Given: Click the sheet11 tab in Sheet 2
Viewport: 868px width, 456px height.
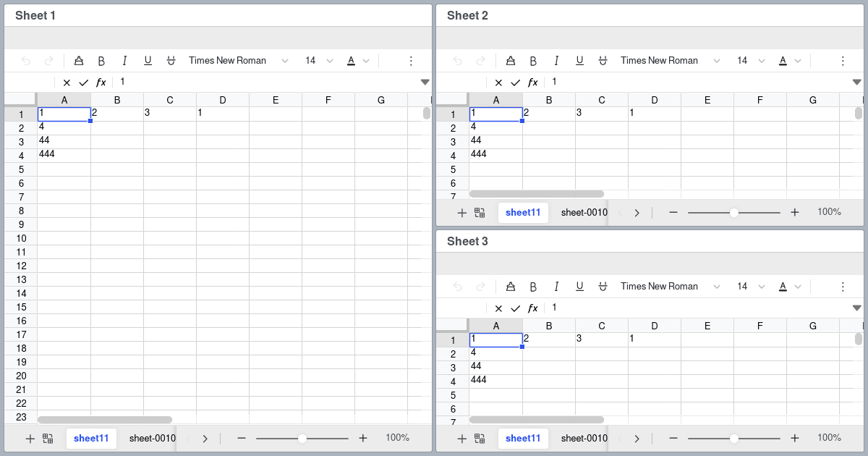Looking at the screenshot, I should tap(523, 212).
